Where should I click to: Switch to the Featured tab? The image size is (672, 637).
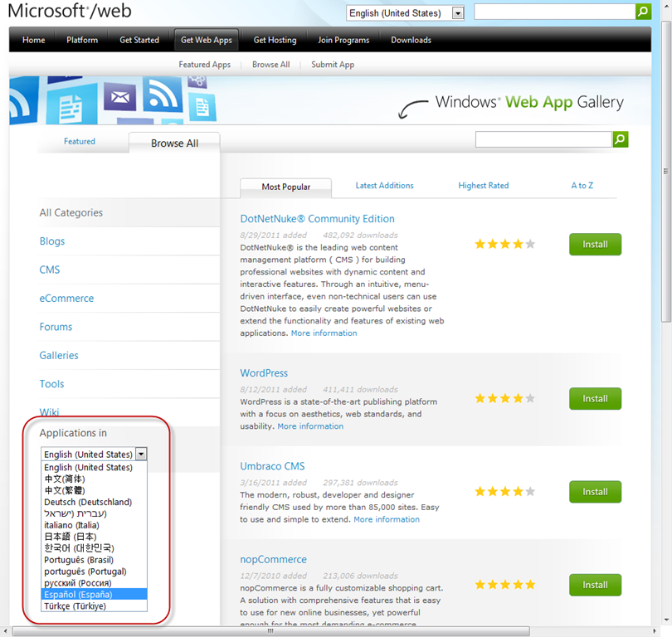[x=80, y=141]
